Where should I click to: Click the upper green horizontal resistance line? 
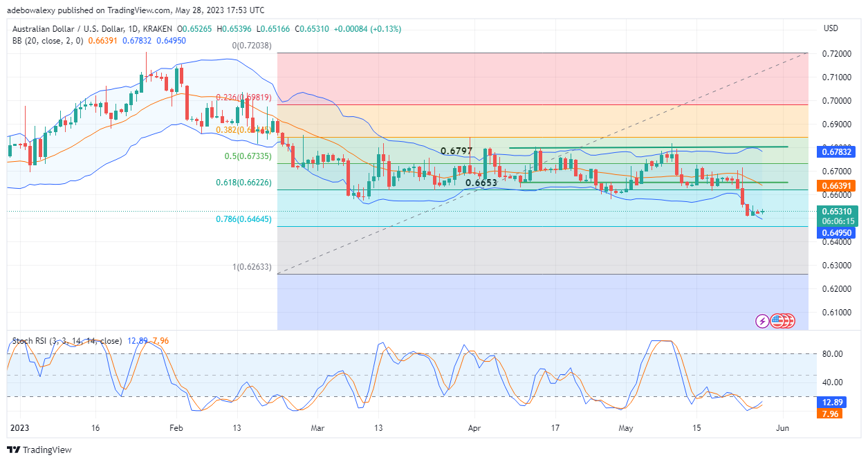click(649, 147)
